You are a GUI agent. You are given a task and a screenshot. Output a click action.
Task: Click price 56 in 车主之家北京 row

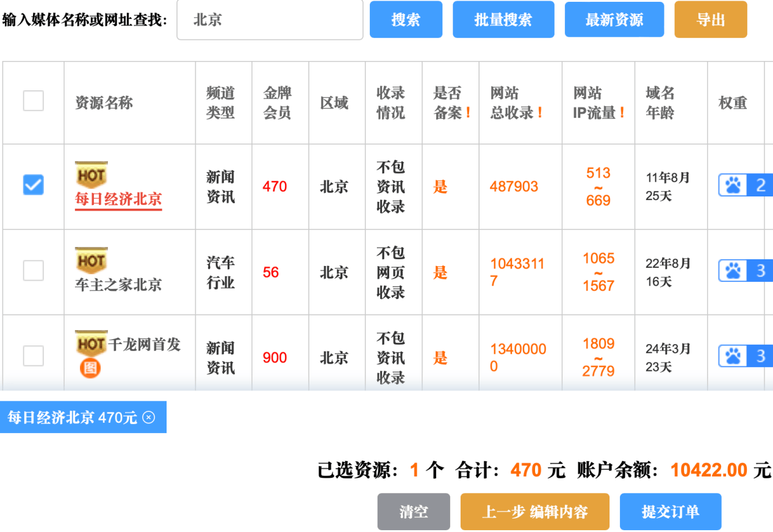pyautogui.click(x=271, y=272)
